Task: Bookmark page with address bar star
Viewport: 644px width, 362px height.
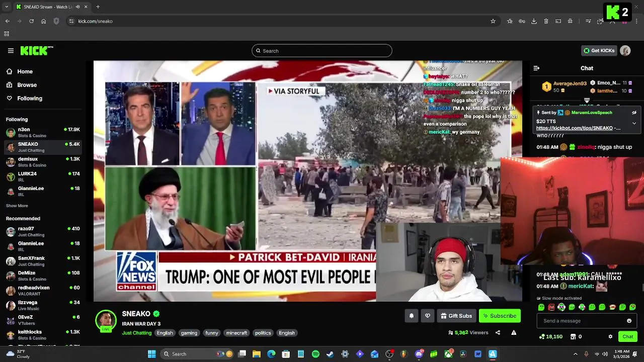Action: (x=493, y=21)
